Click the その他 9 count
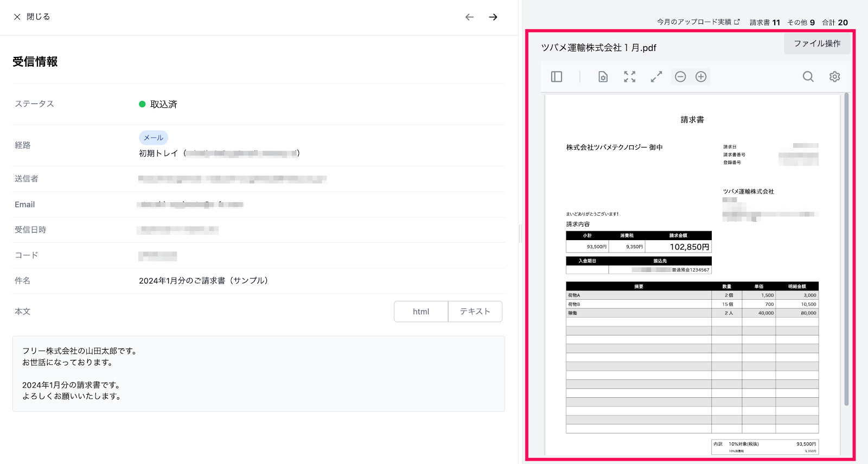The width and height of the screenshot is (868, 464). 801,22
